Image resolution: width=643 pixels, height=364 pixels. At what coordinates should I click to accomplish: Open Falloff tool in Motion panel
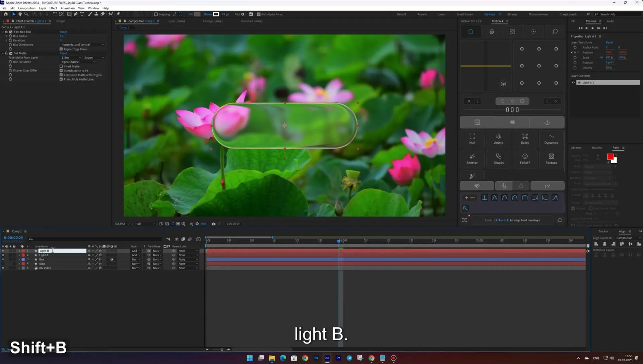click(x=525, y=159)
